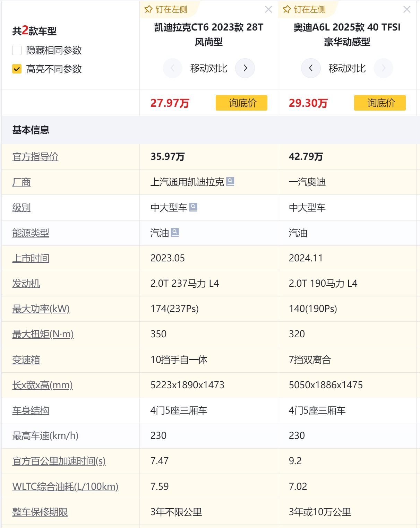This screenshot has height=528, width=420.
Task: Click Audi price 29.30万
Action: coord(308,103)
